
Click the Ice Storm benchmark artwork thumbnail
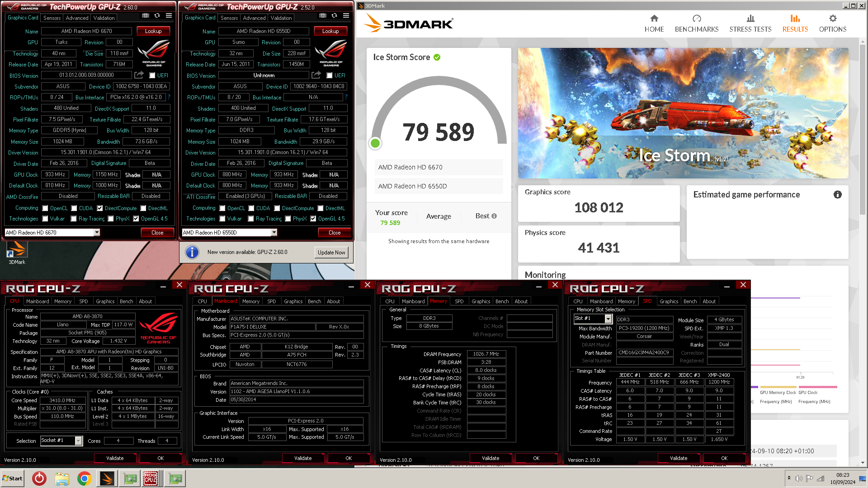pyautogui.click(x=683, y=113)
